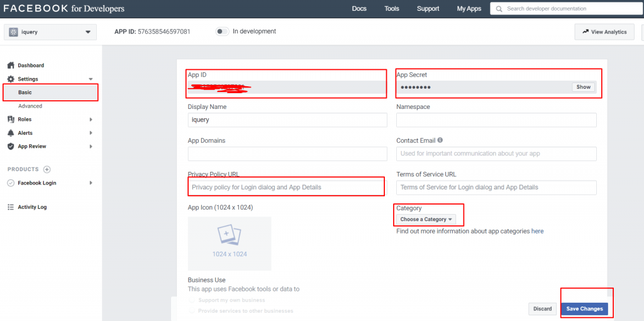Click the Discard button
Viewport: 644px width, 321px height.
point(543,308)
